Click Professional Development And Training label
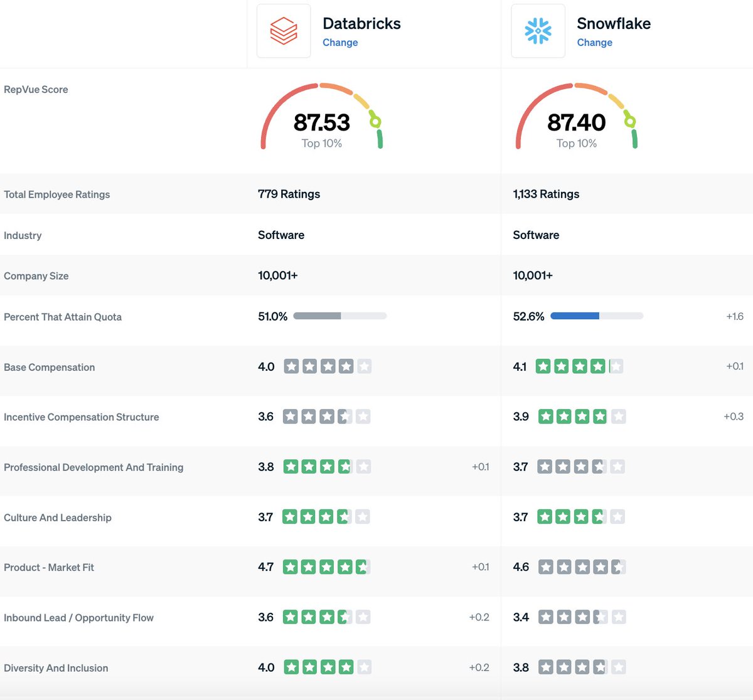753x700 pixels. click(x=93, y=467)
